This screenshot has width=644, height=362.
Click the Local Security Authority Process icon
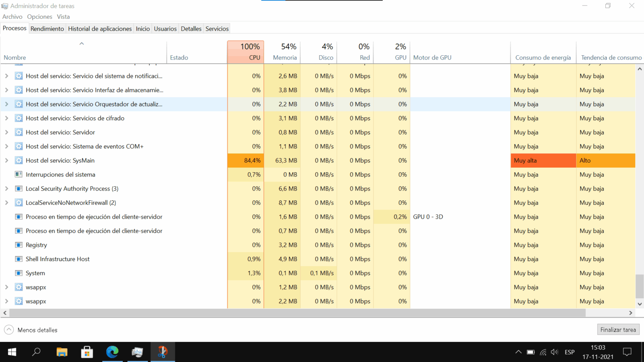coord(18,189)
